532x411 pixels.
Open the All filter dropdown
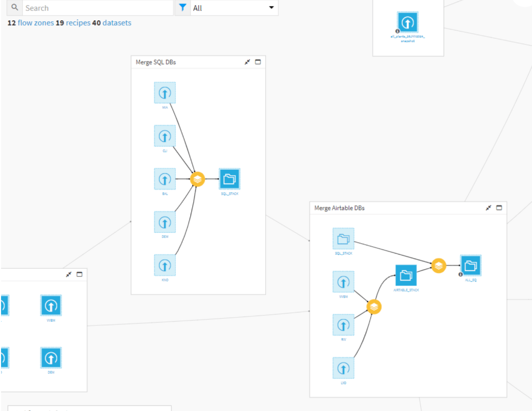(x=234, y=8)
